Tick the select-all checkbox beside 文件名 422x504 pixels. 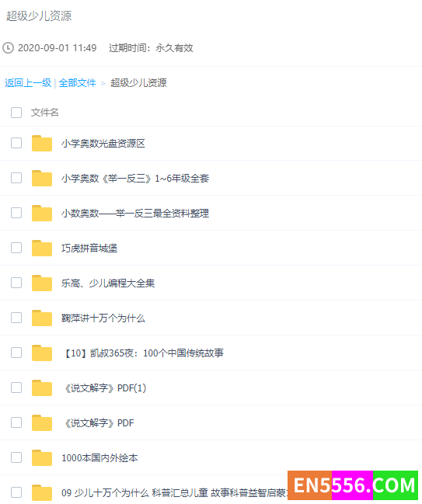16,113
